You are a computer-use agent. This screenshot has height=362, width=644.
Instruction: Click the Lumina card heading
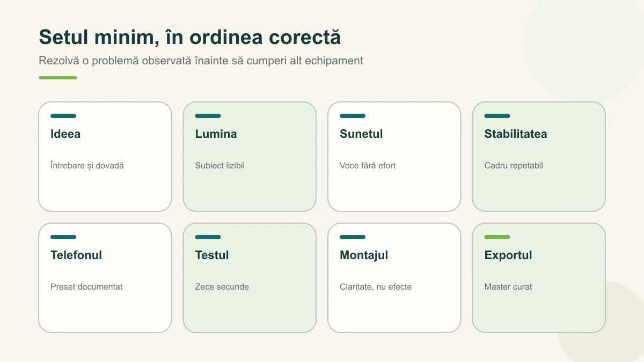216,134
